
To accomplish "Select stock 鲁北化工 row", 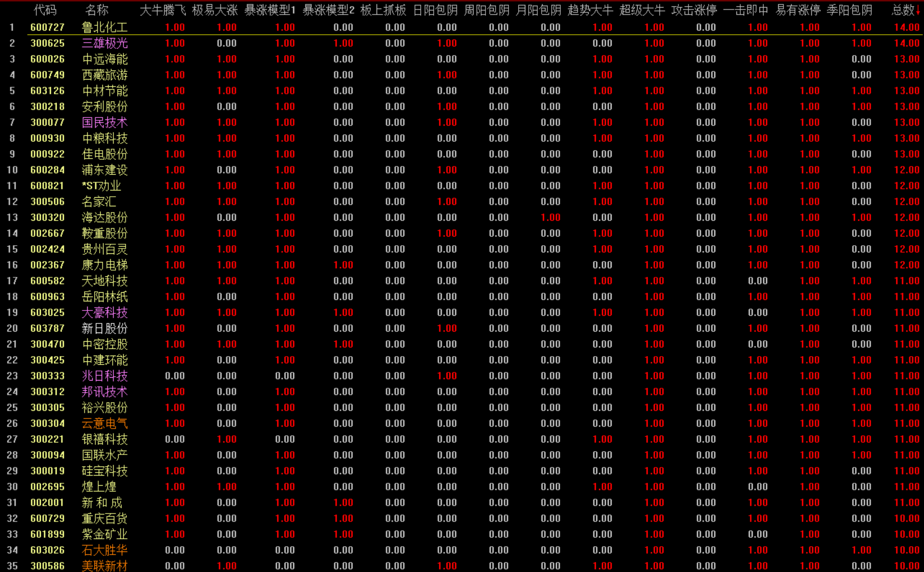I will pyautogui.click(x=462, y=27).
